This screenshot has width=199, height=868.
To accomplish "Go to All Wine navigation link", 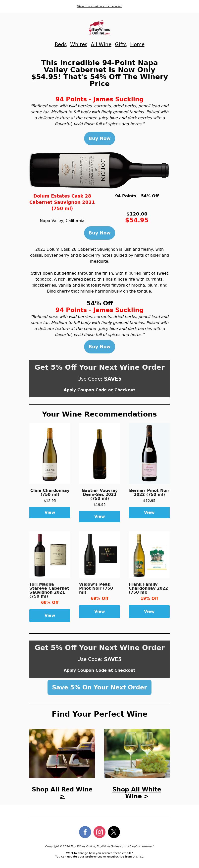I will 101,44.
